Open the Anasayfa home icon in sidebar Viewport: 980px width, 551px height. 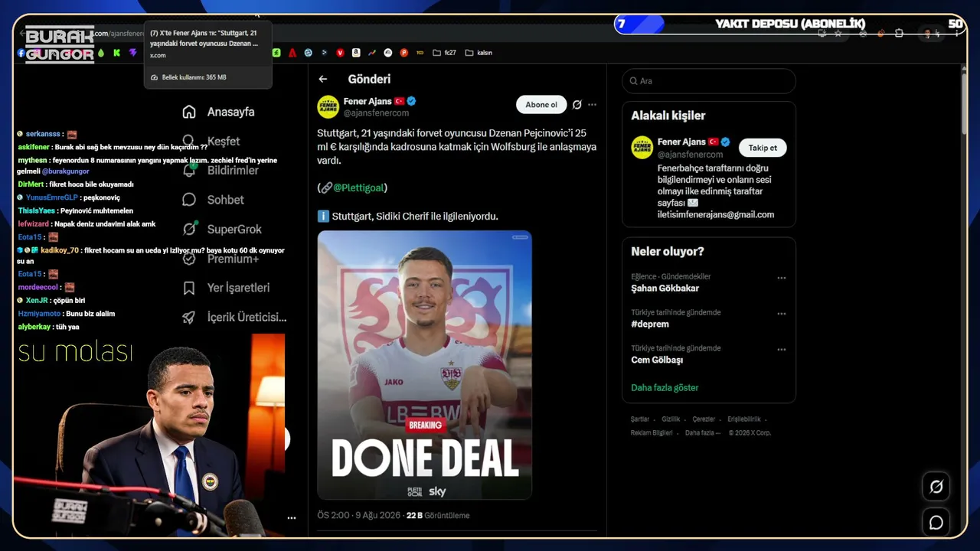point(189,112)
